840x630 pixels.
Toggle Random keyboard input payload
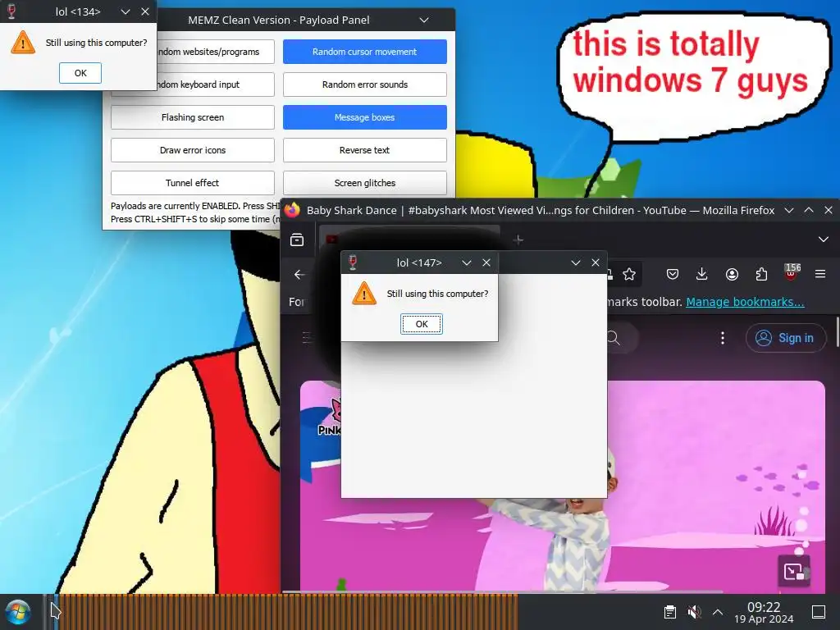[216, 84]
